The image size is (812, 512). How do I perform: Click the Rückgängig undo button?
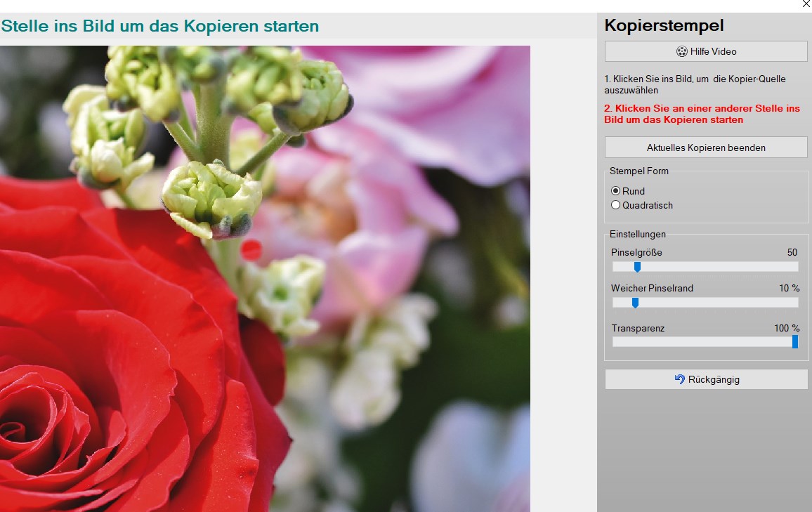706,379
